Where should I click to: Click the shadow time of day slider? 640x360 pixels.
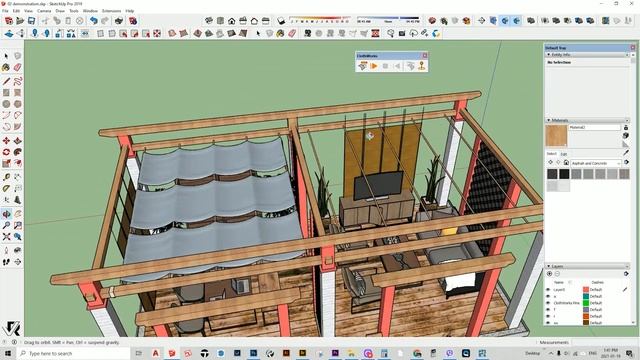(388, 20)
